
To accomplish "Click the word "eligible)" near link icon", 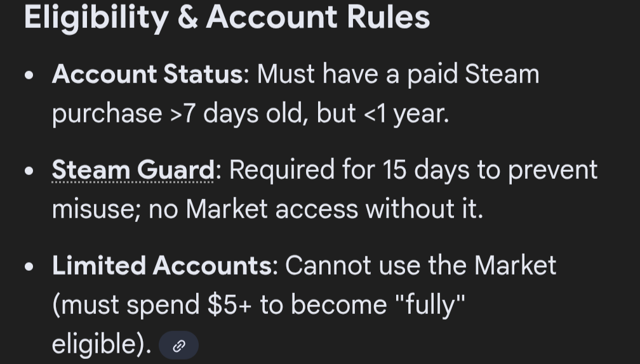I will 102,344.
